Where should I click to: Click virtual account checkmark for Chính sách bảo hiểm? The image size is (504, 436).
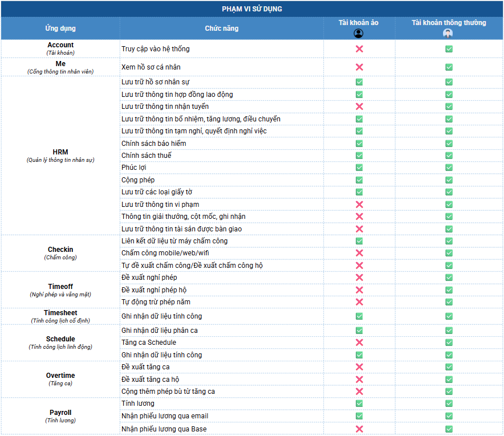pos(359,143)
